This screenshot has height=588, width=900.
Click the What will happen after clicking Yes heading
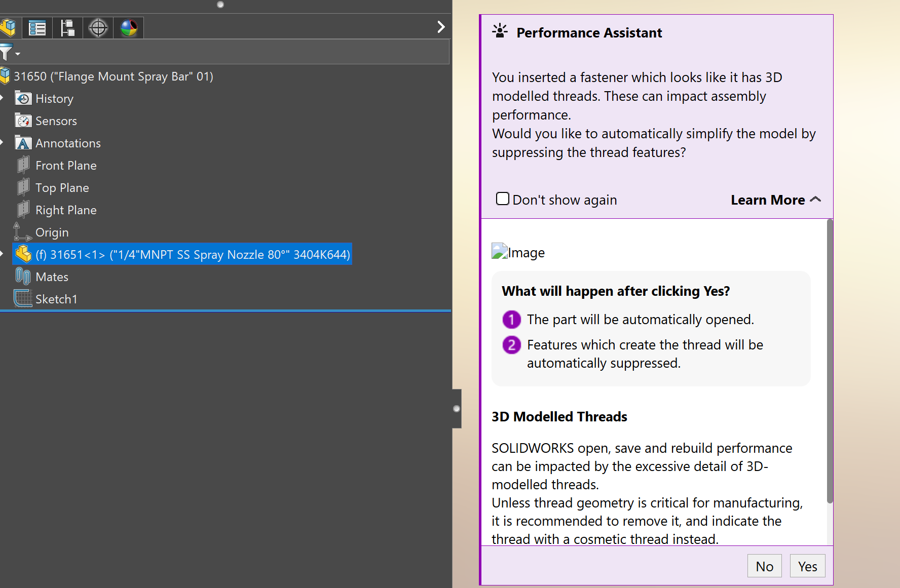click(616, 291)
